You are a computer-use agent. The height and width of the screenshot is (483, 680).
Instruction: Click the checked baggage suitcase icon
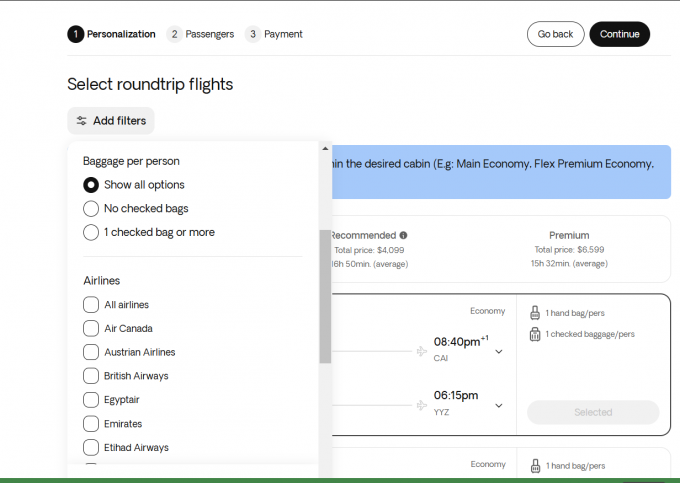pos(535,334)
